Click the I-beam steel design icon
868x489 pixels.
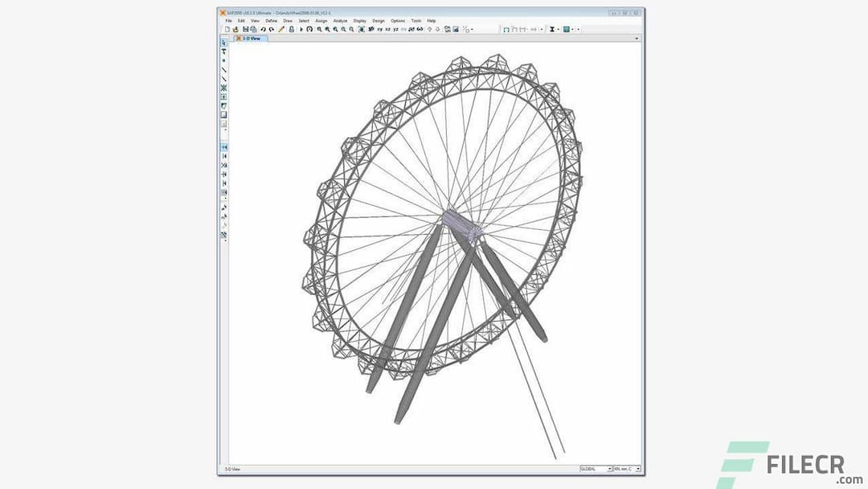(552, 29)
